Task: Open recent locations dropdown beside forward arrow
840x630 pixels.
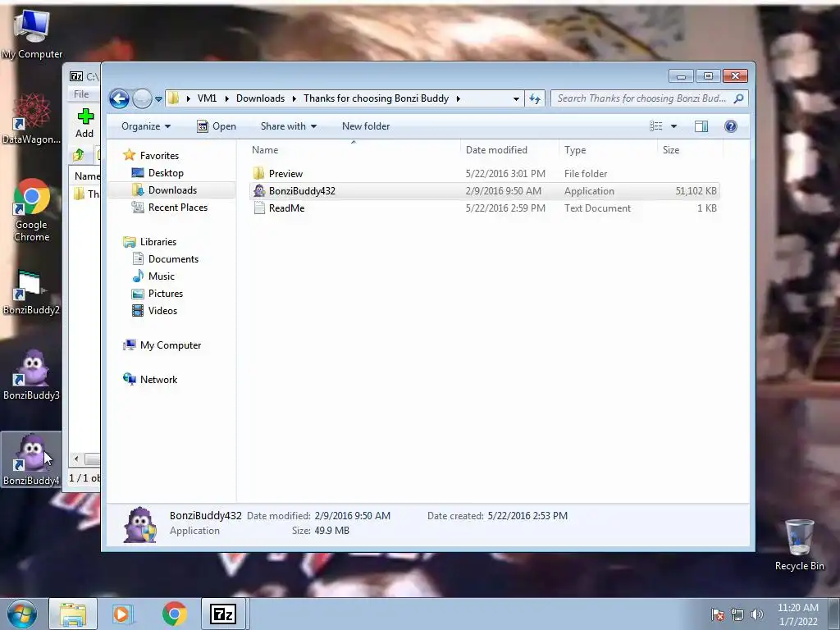Action: point(158,99)
